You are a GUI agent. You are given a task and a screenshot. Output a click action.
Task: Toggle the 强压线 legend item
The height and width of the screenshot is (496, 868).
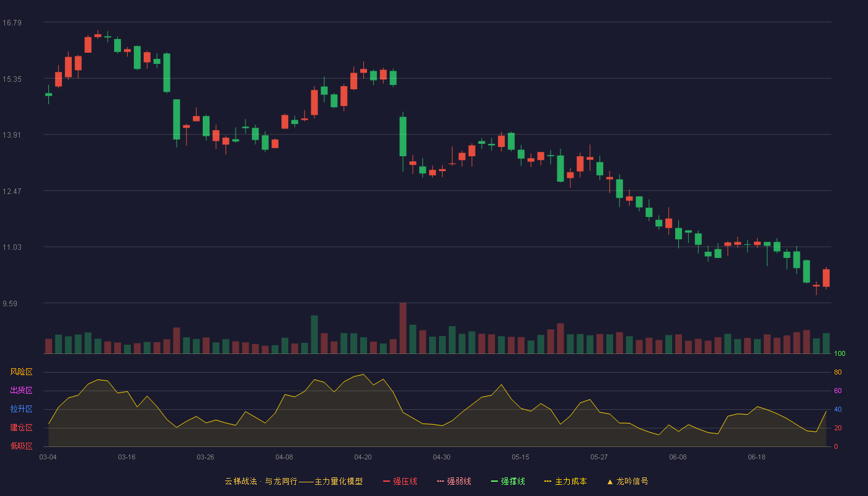click(400, 481)
